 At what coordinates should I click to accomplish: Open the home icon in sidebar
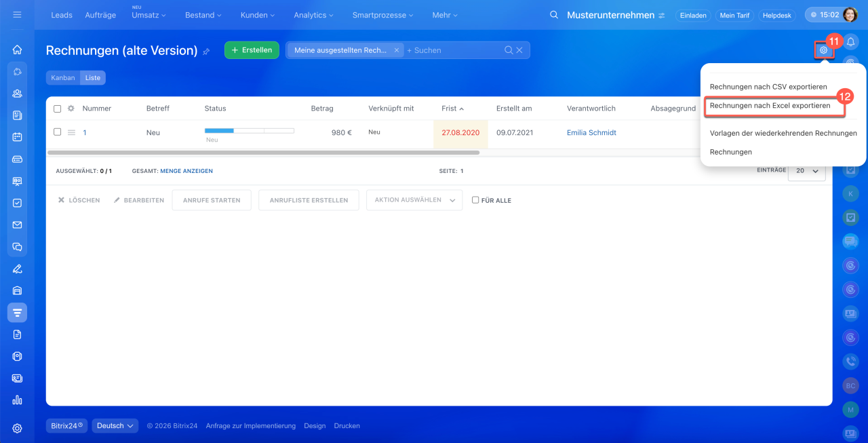point(18,50)
